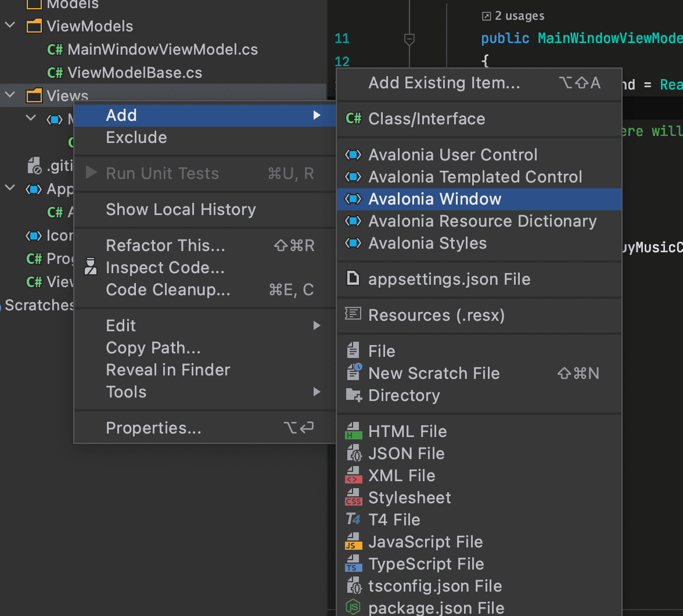
Task: Click the JavaScript File icon
Action: tap(353, 542)
